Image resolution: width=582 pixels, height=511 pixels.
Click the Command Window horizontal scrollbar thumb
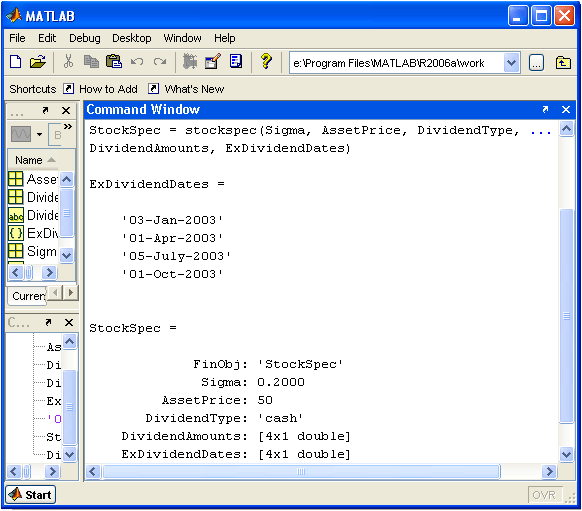[x=301, y=472]
